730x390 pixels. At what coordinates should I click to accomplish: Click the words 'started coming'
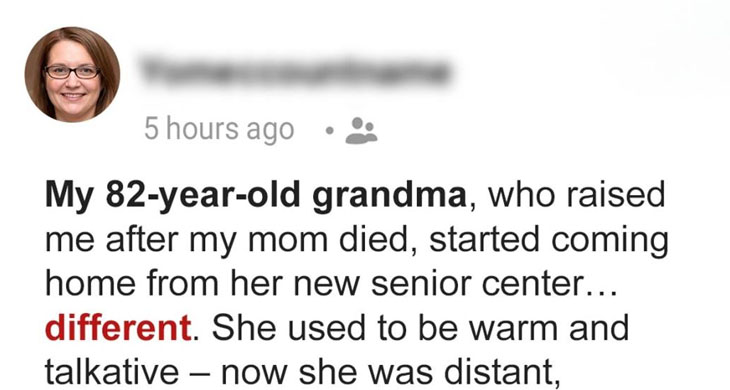tap(548, 240)
